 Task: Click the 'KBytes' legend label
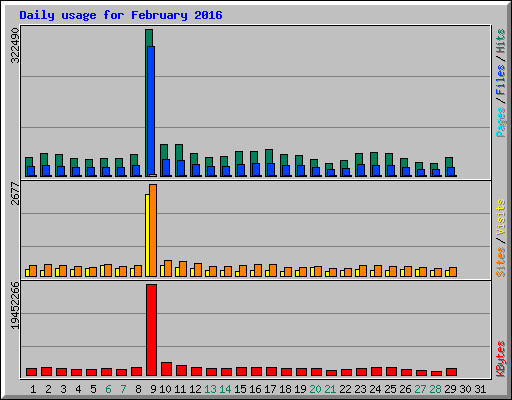[500, 359]
